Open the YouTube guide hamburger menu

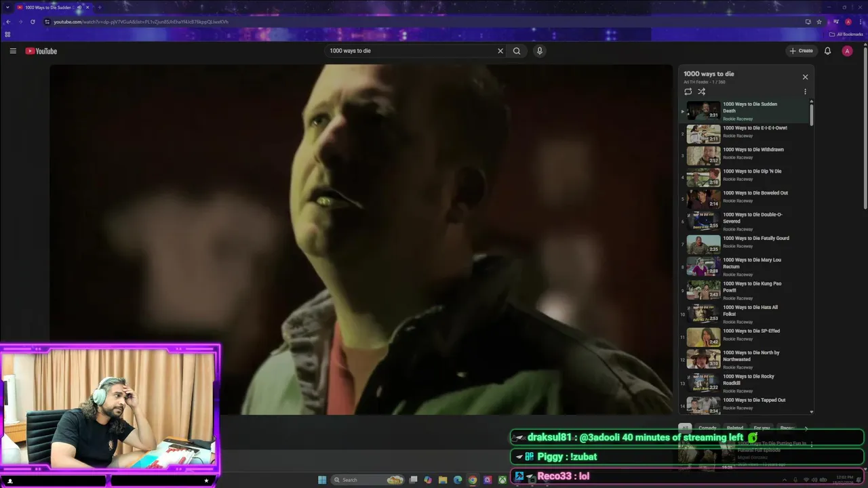click(13, 51)
